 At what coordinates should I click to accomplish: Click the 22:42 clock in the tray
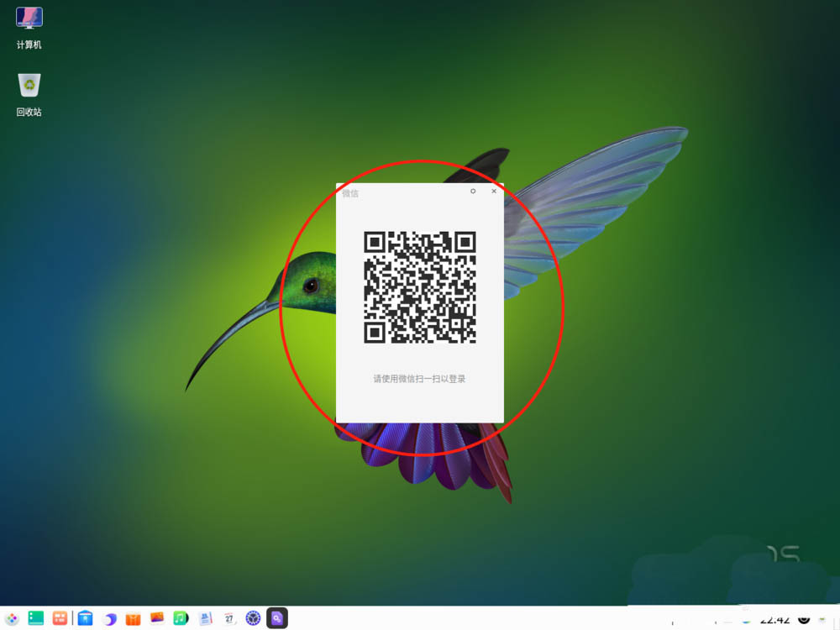pos(774,621)
